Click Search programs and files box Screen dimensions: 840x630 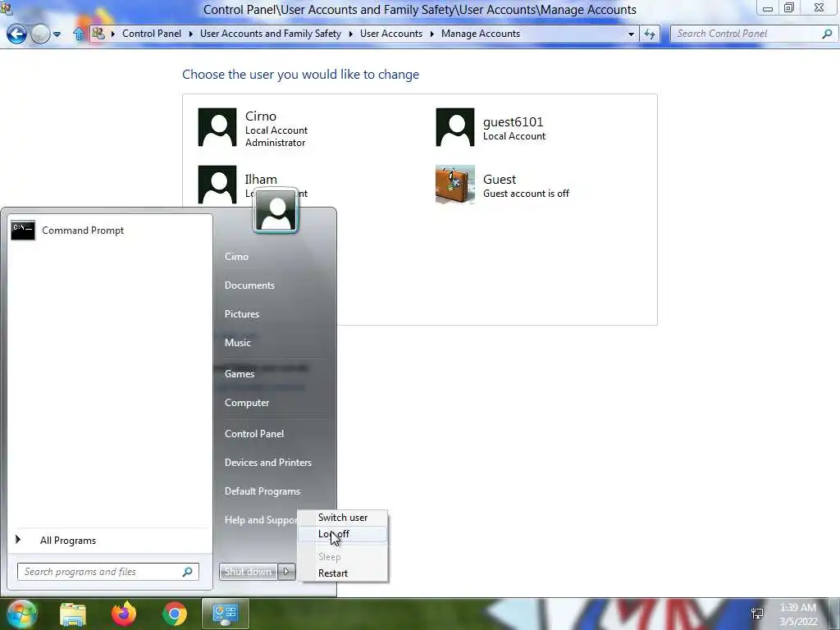[107, 572]
